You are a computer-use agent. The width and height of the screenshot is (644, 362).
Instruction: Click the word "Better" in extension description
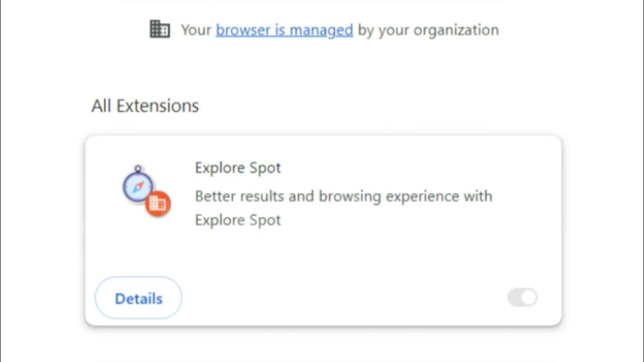tap(215, 196)
